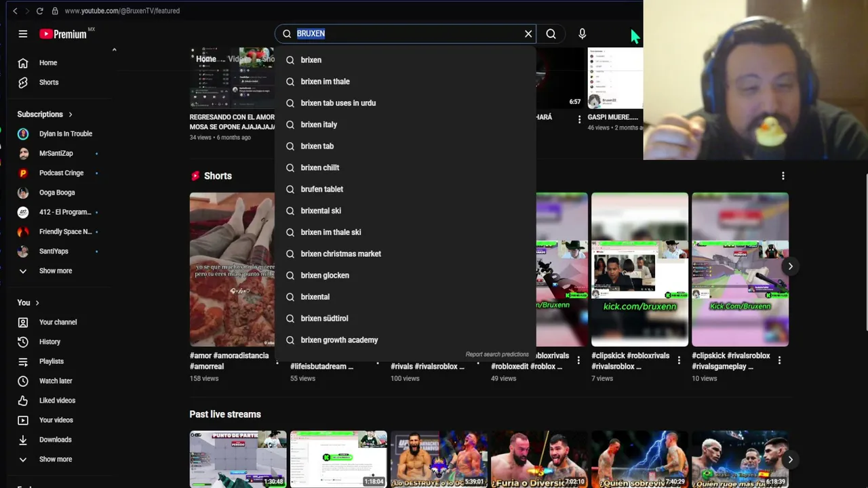Go back in browser history
868x488 pixels.
coord(15,11)
